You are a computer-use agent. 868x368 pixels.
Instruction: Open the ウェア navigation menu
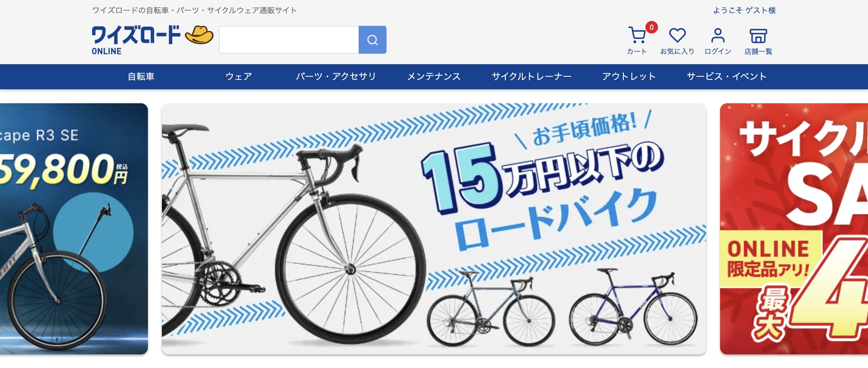click(239, 76)
